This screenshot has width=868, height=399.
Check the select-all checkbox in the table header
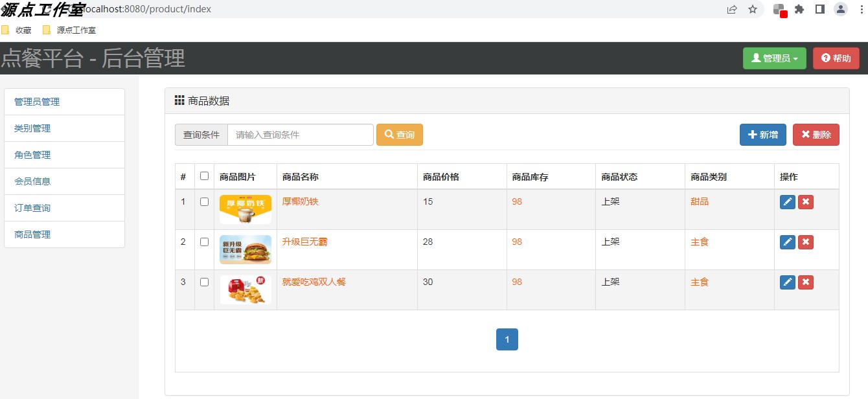(x=204, y=176)
